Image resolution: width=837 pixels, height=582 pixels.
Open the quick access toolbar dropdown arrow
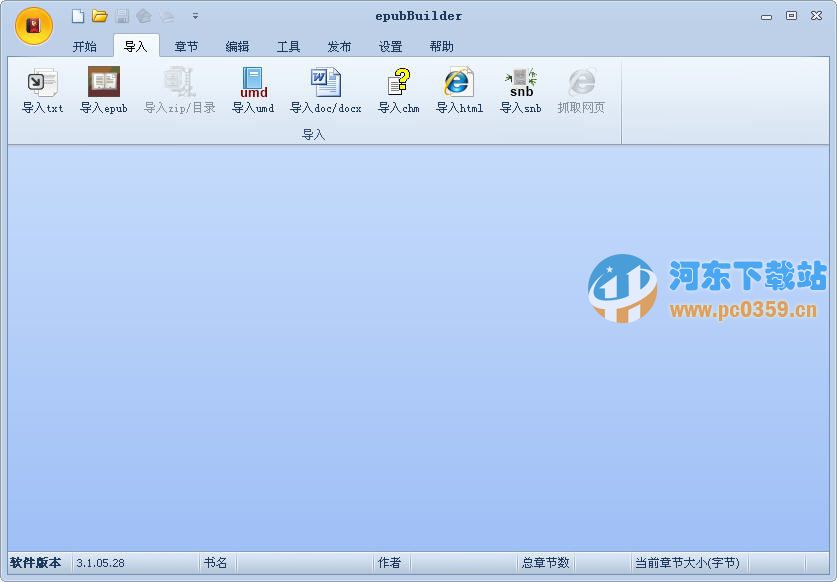click(x=195, y=16)
